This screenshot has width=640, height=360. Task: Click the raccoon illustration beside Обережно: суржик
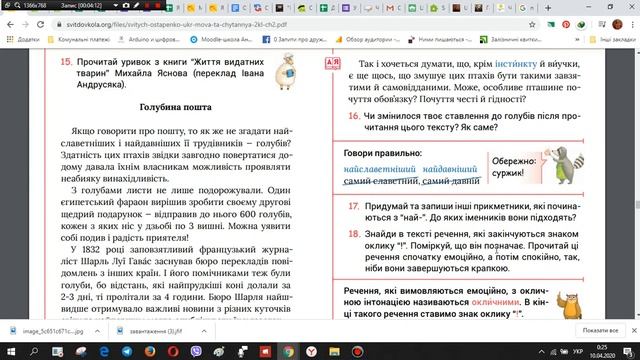(565, 165)
